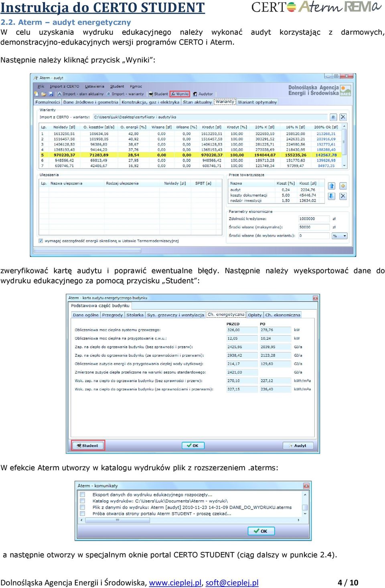Viewport: 385px width, 588px height.
Task: Click variants table scrollbar up arrow
Action: coord(344,126)
